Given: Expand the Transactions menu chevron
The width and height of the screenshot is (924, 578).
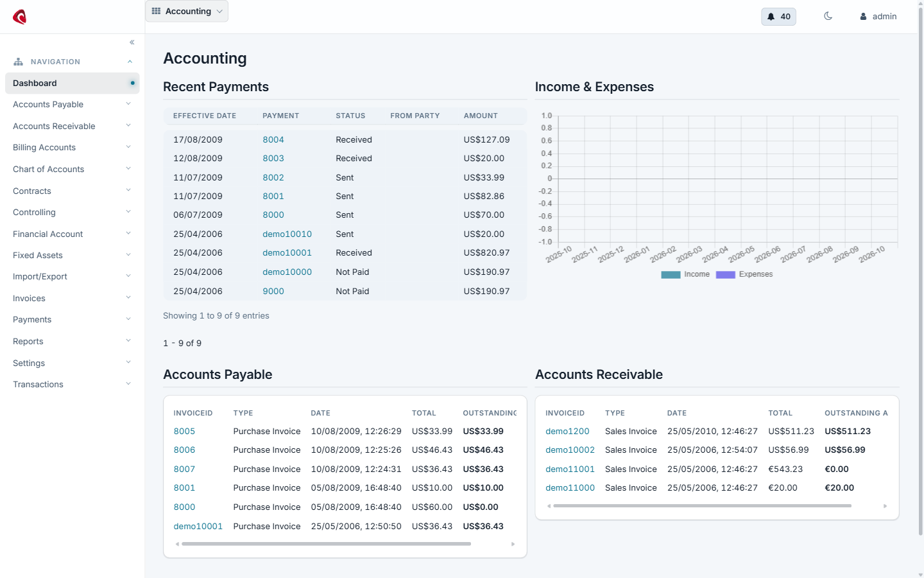Looking at the screenshot, I should click(128, 384).
